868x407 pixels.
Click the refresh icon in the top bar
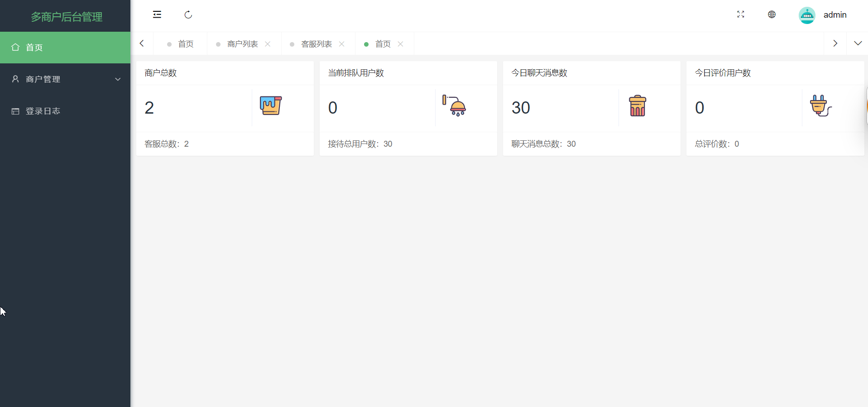[x=188, y=15]
